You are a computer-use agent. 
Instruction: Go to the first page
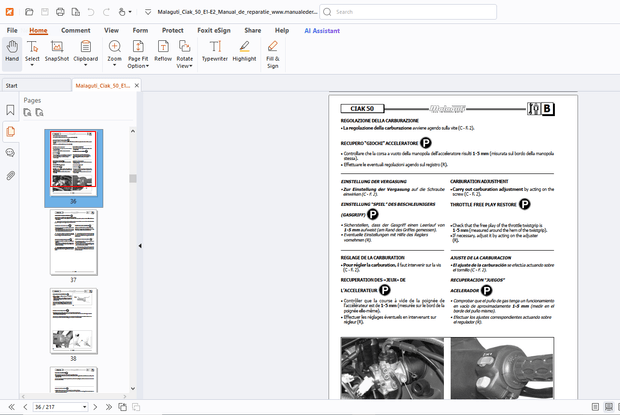point(11,407)
